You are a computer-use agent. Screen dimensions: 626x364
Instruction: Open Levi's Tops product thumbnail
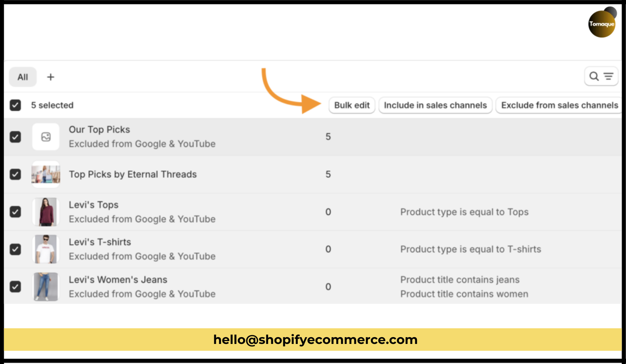pos(46,212)
